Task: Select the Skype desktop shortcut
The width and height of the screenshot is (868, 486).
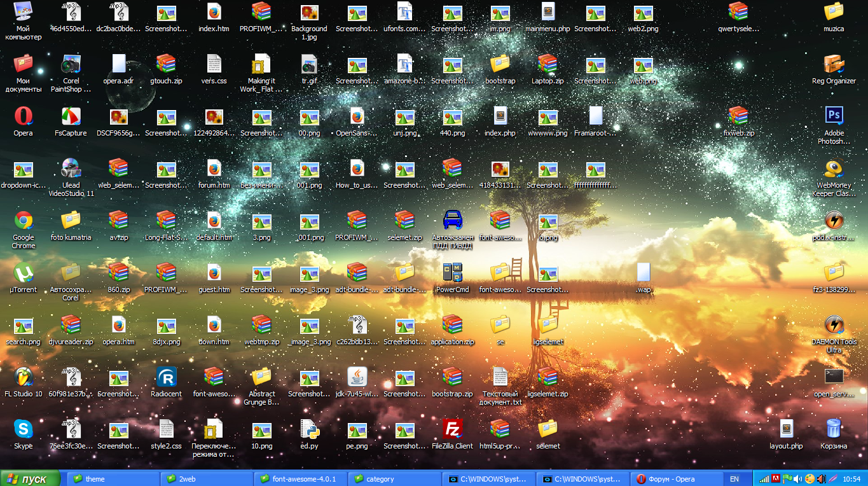Action: [x=24, y=430]
